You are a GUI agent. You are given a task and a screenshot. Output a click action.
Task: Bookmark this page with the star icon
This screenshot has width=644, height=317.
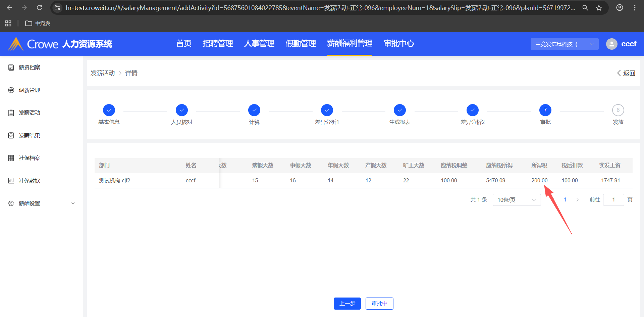[599, 8]
